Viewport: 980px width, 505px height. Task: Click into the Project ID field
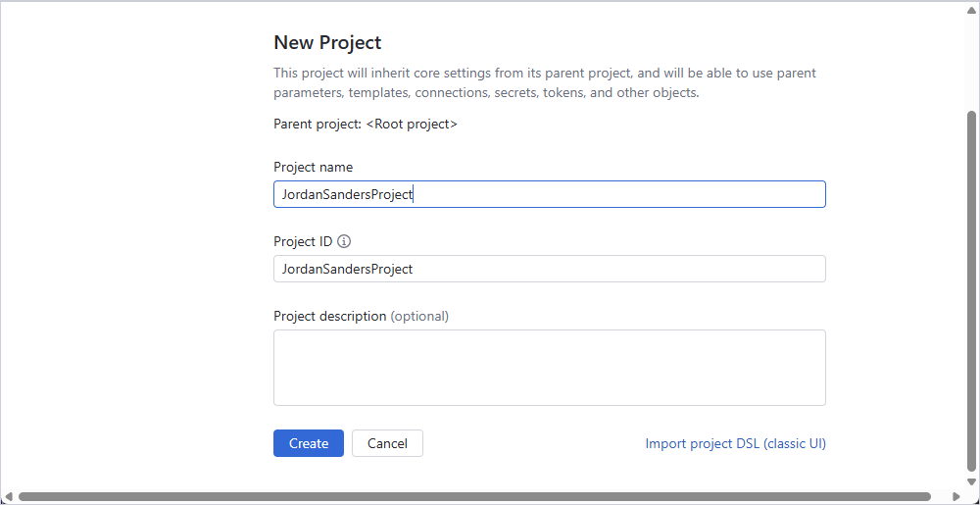click(550, 269)
